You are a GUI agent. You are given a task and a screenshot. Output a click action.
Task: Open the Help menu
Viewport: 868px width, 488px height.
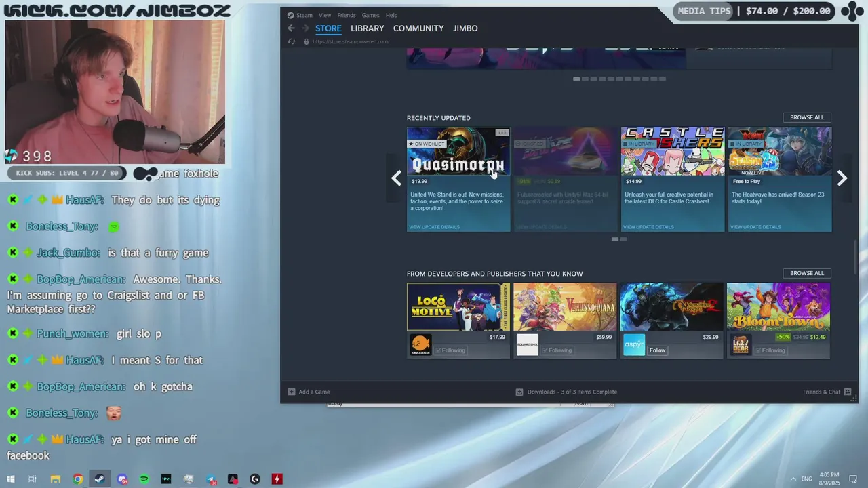click(391, 15)
